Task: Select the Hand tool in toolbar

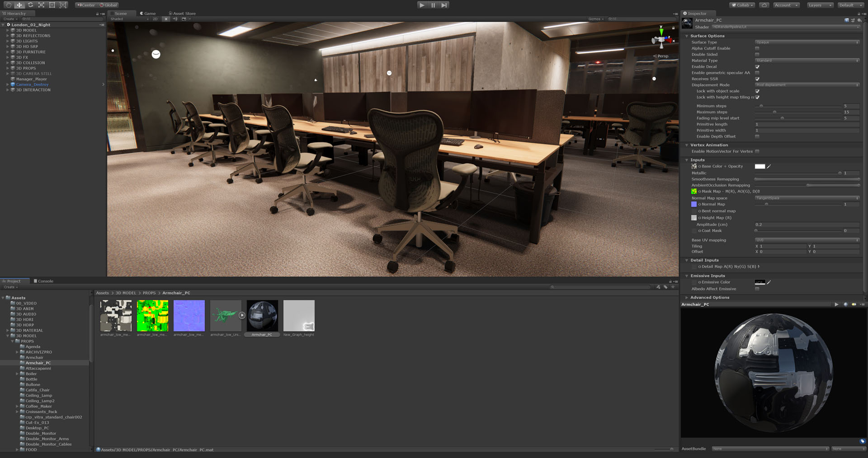Action: coord(8,5)
